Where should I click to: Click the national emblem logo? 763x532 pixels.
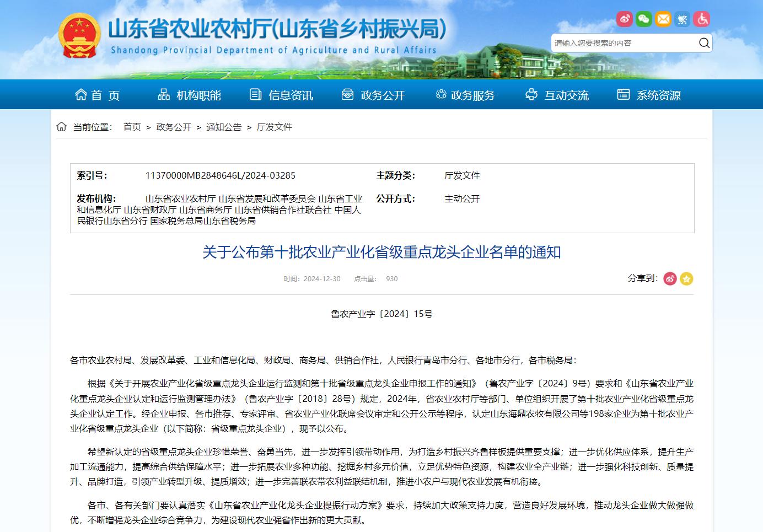pos(79,36)
